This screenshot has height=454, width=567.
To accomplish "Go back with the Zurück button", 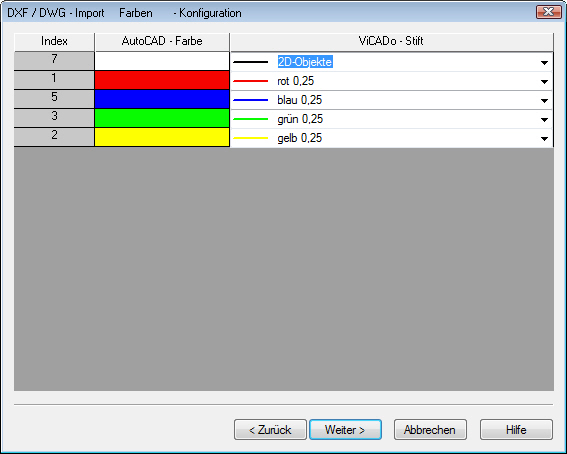I will 270,429.
